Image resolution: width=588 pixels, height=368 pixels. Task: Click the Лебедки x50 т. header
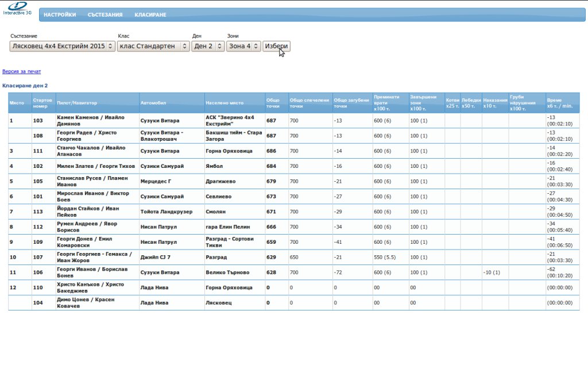click(x=471, y=103)
